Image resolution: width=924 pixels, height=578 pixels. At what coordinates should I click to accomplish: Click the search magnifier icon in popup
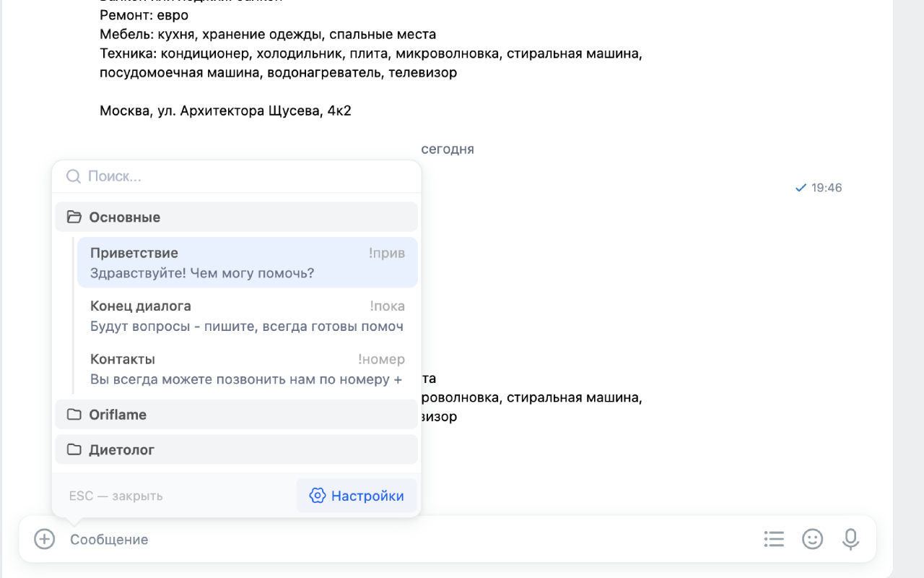pyautogui.click(x=73, y=176)
